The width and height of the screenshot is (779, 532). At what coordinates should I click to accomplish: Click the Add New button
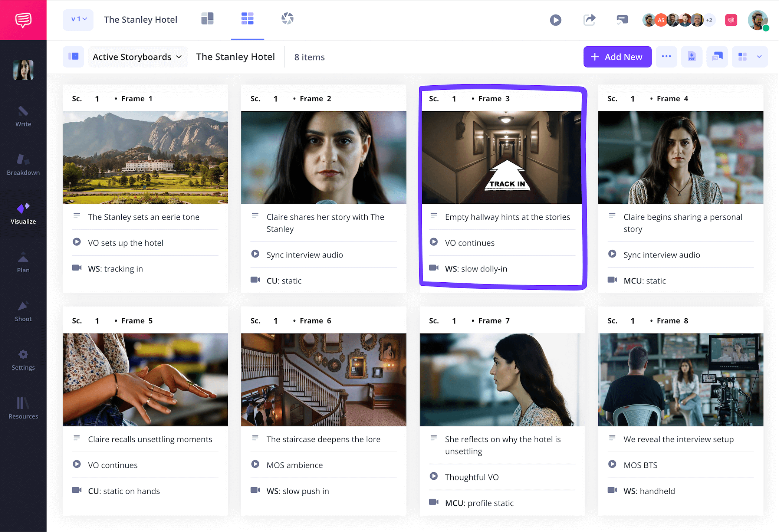point(617,56)
